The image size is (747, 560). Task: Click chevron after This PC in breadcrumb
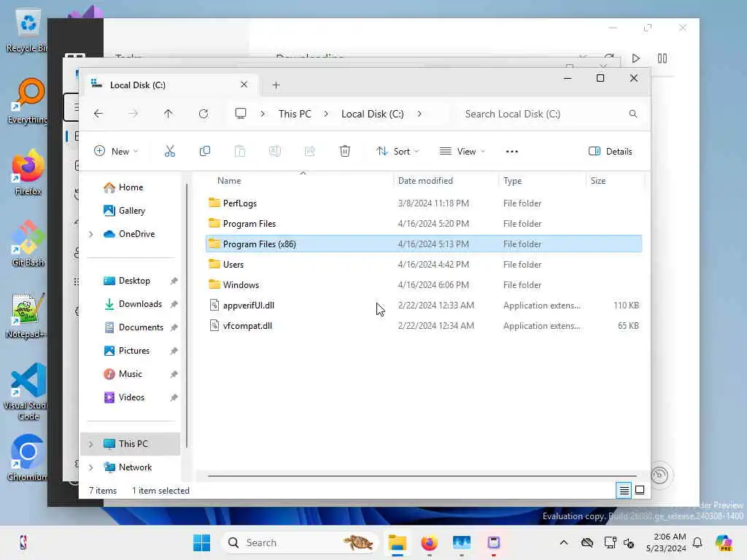pos(326,114)
